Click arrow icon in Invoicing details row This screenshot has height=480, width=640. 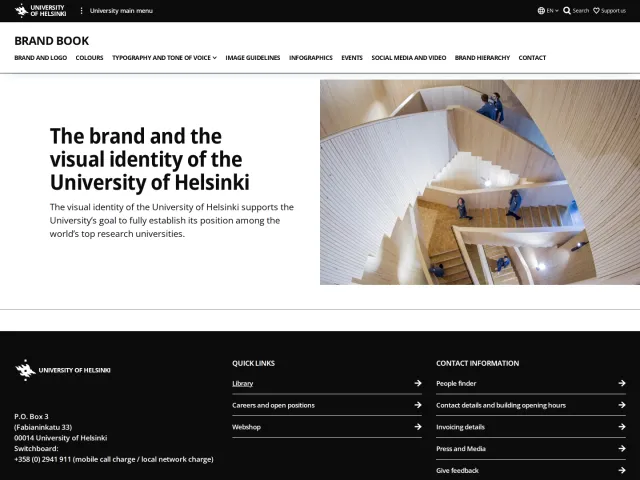(622, 427)
